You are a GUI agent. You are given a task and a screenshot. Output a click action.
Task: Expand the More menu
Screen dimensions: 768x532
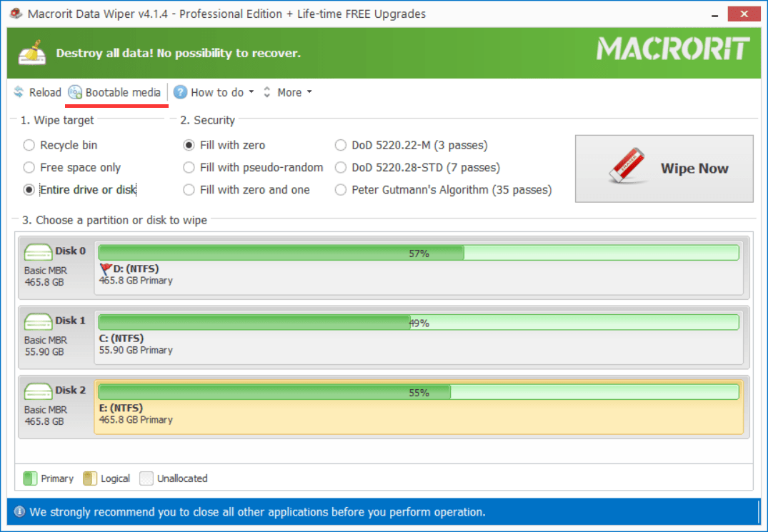click(x=293, y=91)
